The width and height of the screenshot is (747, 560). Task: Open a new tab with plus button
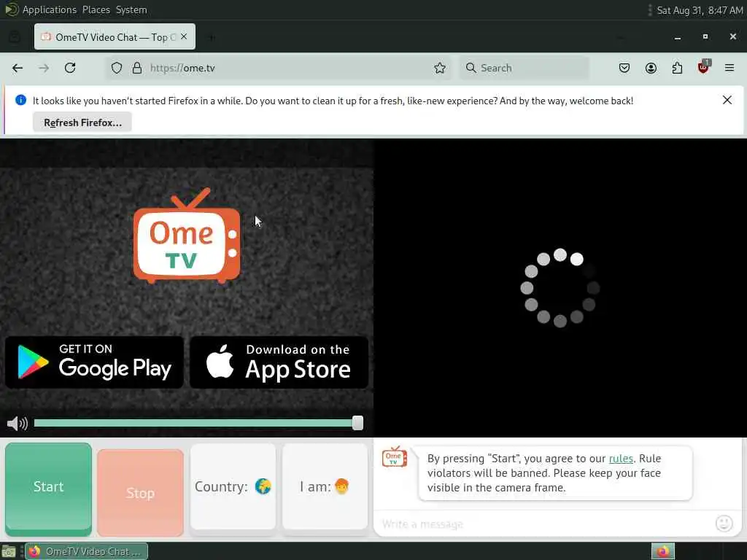coord(212,36)
